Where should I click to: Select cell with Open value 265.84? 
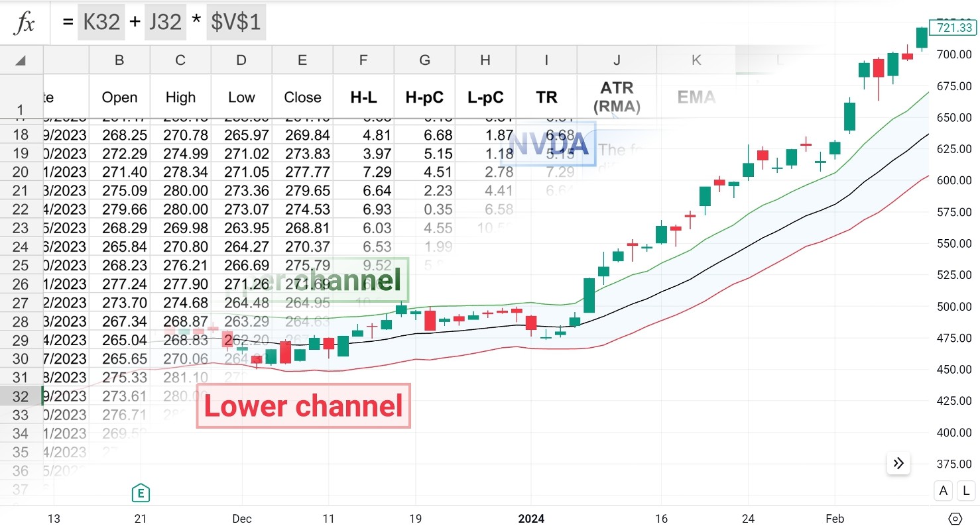(119, 246)
